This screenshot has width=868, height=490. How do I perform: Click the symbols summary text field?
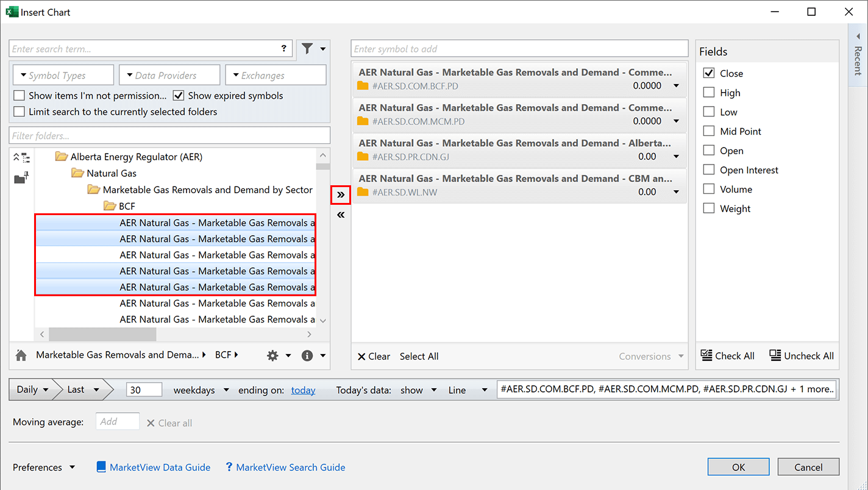tap(667, 389)
